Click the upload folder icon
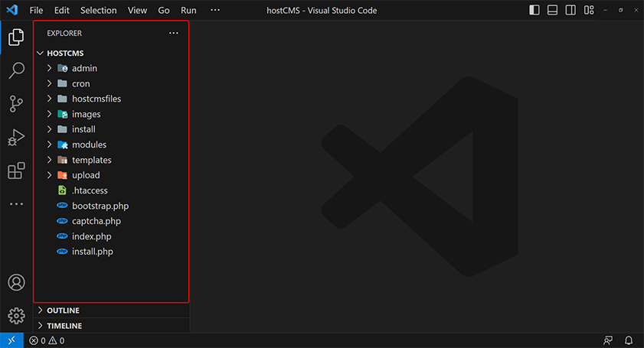The image size is (644, 348). tap(63, 175)
